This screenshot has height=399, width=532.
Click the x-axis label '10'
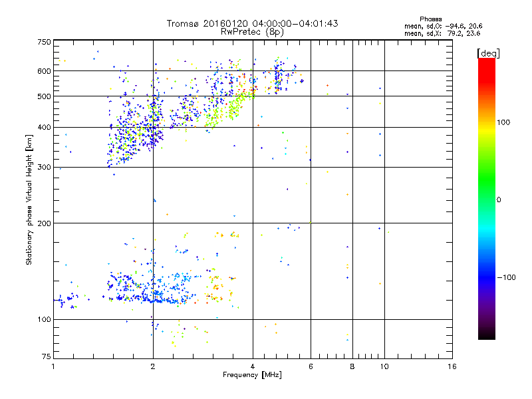tap(384, 366)
